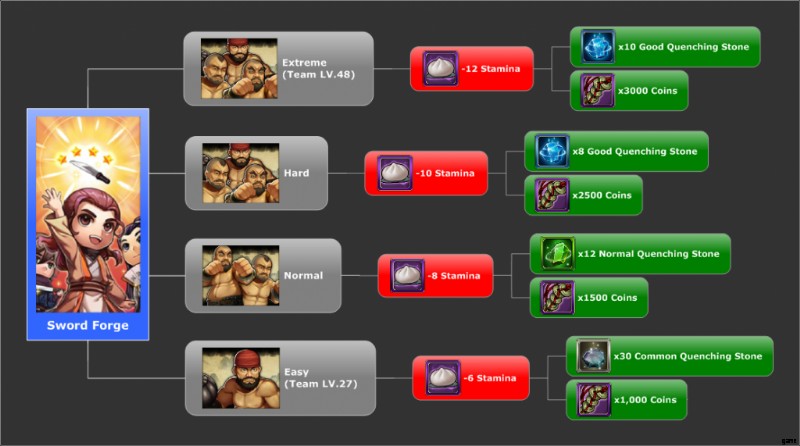Click the green Normal Quenching Stone icon

pyautogui.click(x=557, y=254)
